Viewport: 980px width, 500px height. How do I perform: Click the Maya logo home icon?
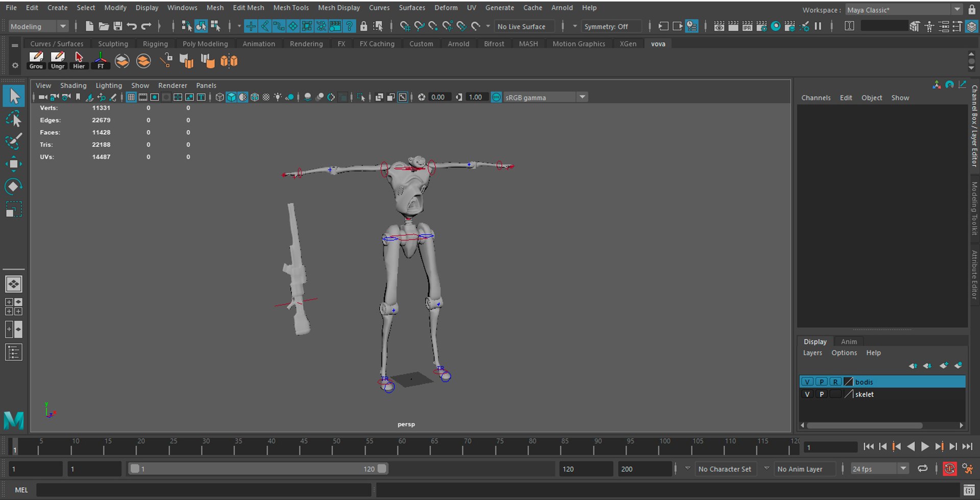point(14,420)
